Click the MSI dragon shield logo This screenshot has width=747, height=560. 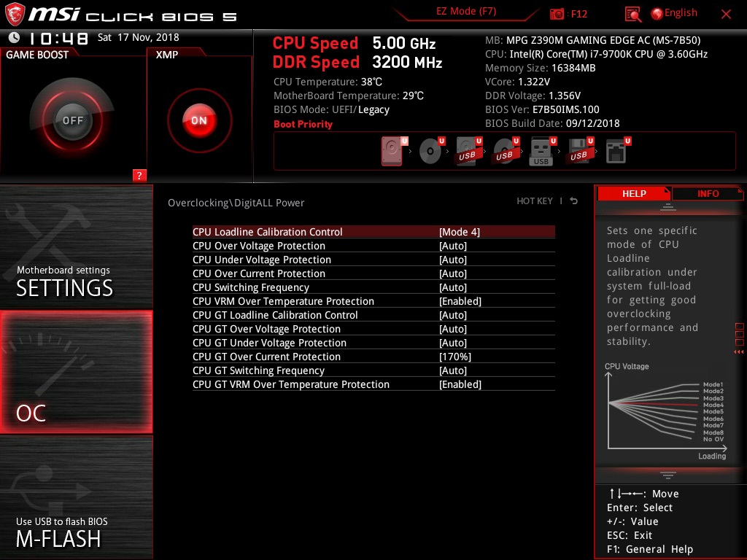[x=15, y=15]
